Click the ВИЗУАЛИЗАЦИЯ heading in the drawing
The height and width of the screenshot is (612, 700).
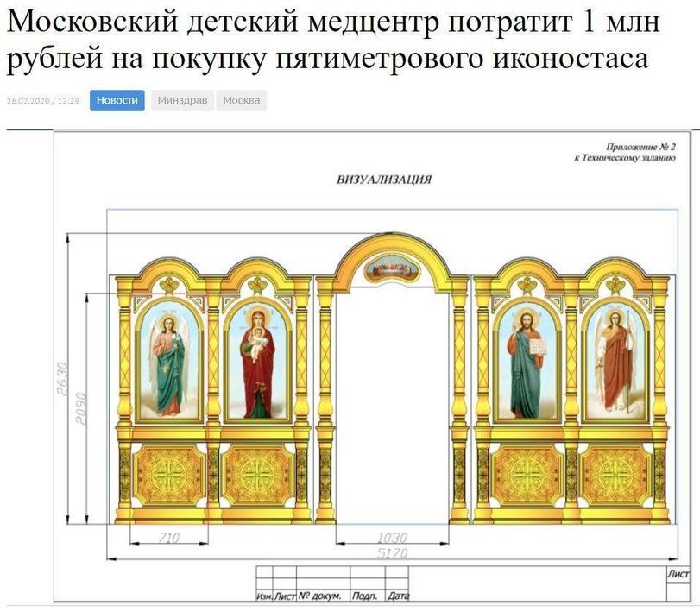(x=384, y=180)
